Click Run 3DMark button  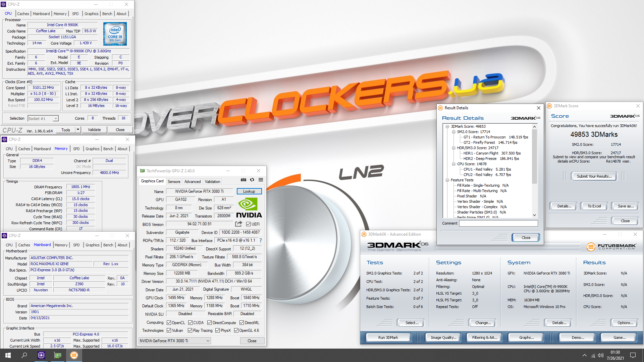coord(388,338)
